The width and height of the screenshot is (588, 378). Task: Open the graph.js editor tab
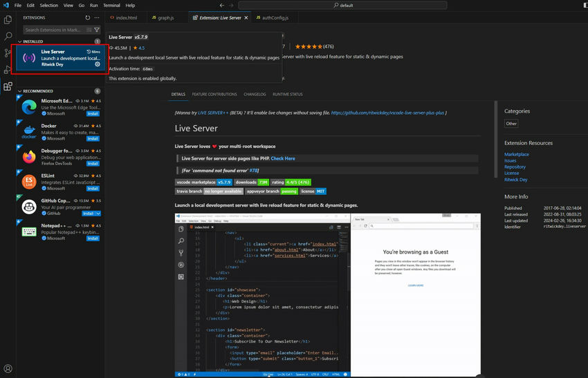[x=165, y=17]
